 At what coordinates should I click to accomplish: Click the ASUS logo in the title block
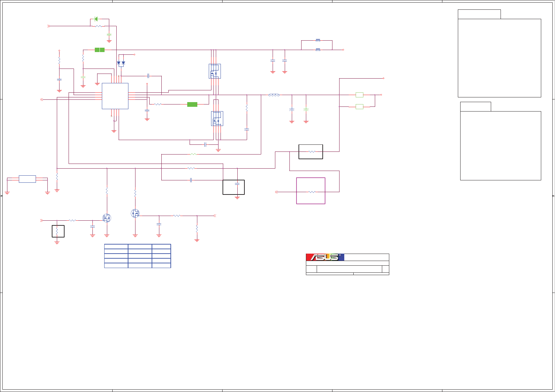[325, 257]
